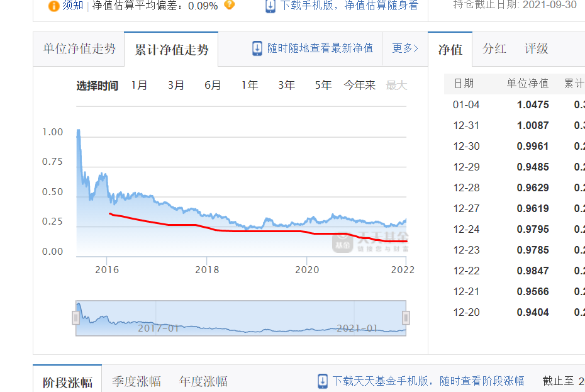The image size is (585, 392).
Task: Click the 12-24 date row
Action: [x=466, y=229]
